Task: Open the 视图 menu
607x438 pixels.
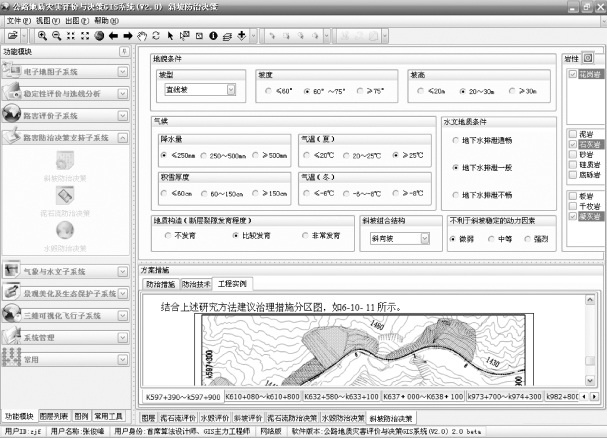Action: click(x=48, y=21)
